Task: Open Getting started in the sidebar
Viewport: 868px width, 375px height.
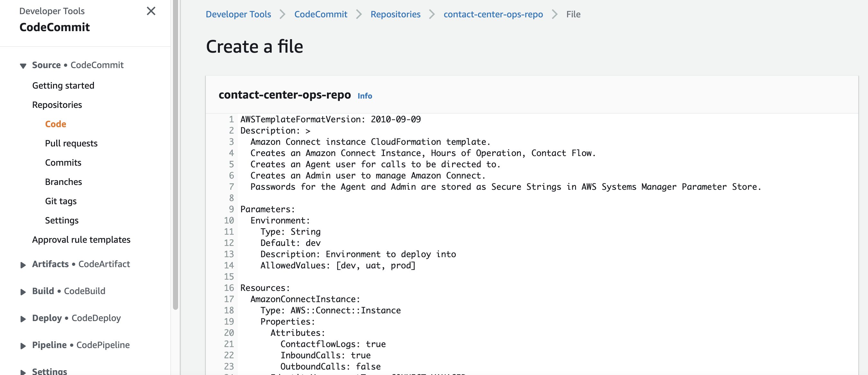Action: tap(63, 85)
